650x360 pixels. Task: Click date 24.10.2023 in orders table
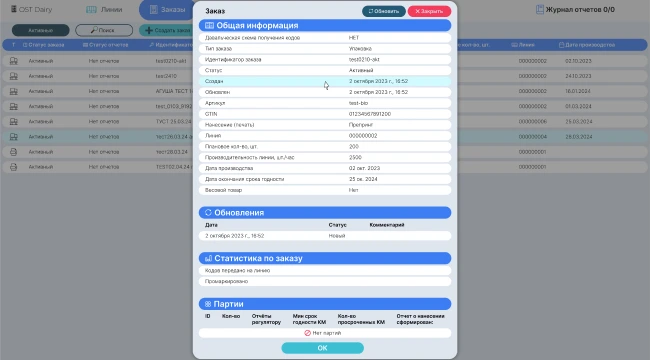tap(578, 76)
